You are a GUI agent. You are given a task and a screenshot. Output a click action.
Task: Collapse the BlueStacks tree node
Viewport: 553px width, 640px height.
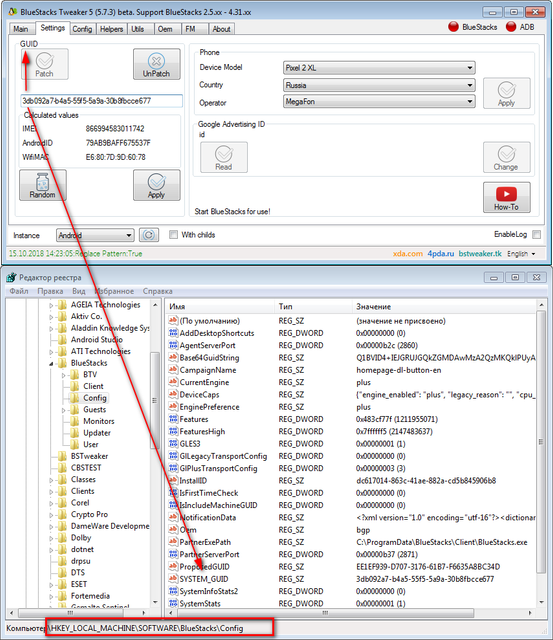pos(51,363)
